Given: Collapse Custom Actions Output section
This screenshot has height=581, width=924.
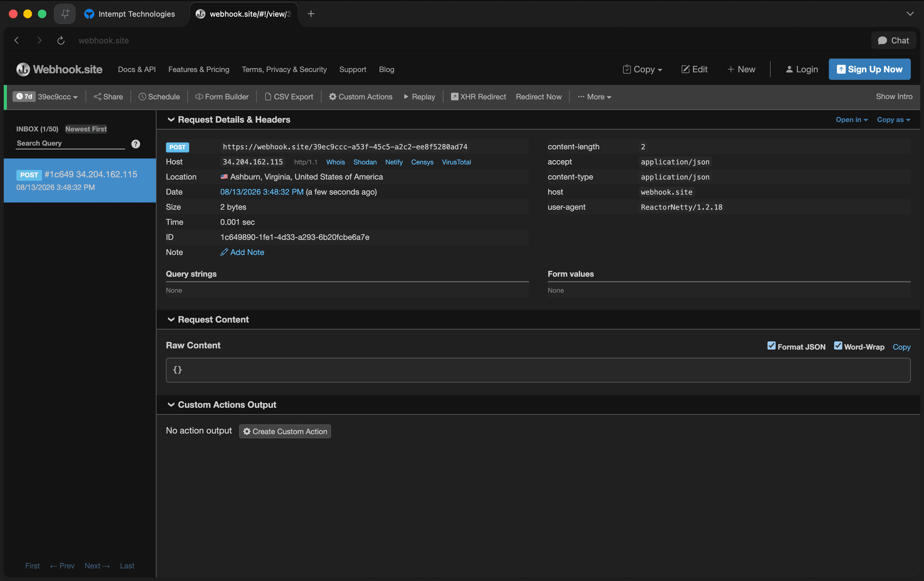Looking at the screenshot, I should coord(222,405).
